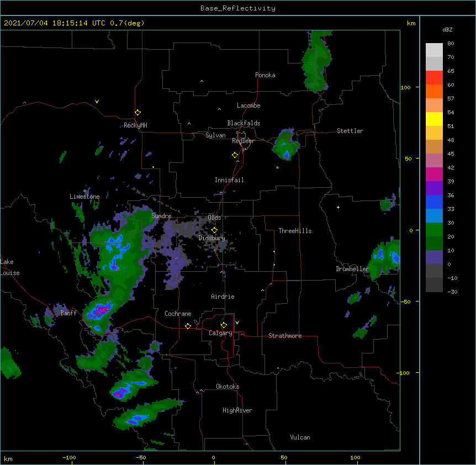Click the yellow V marker northeast of Calgary
Image resolution: width=476 pixels, height=465 pixels.
pos(237,323)
